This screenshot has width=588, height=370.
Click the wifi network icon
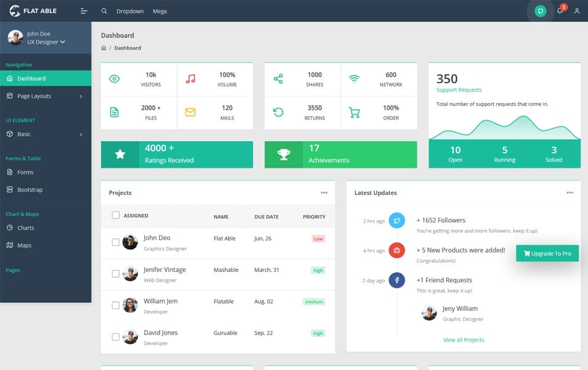[353, 79]
